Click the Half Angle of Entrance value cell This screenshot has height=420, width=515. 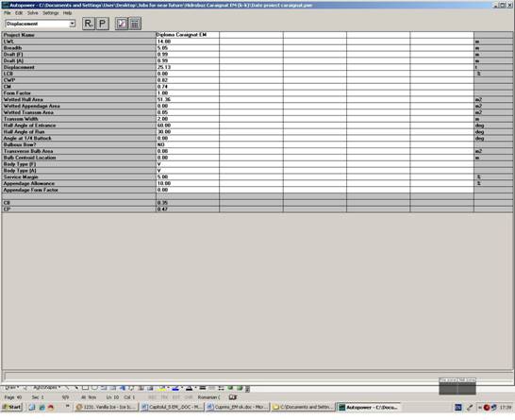(188, 126)
